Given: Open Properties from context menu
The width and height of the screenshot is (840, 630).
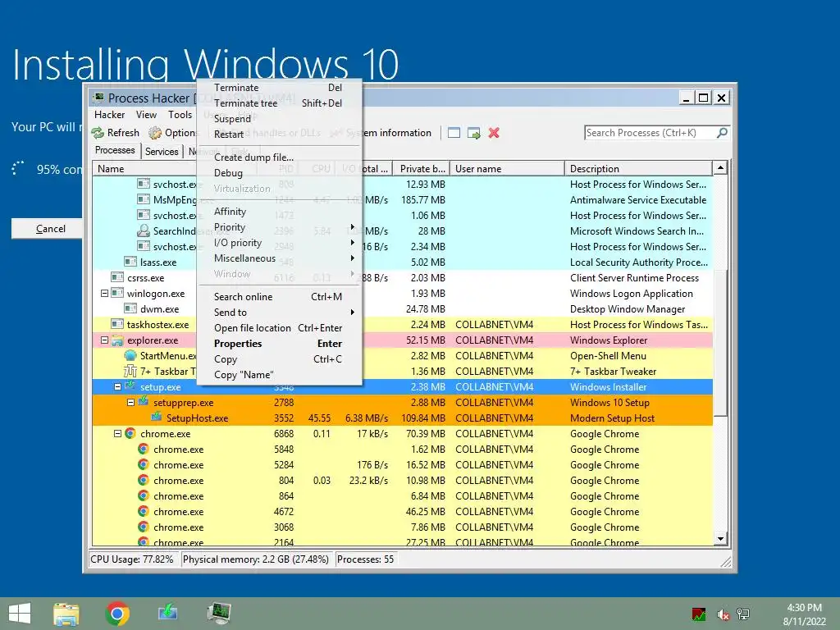Looking at the screenshot, I should tap(279, 344).
